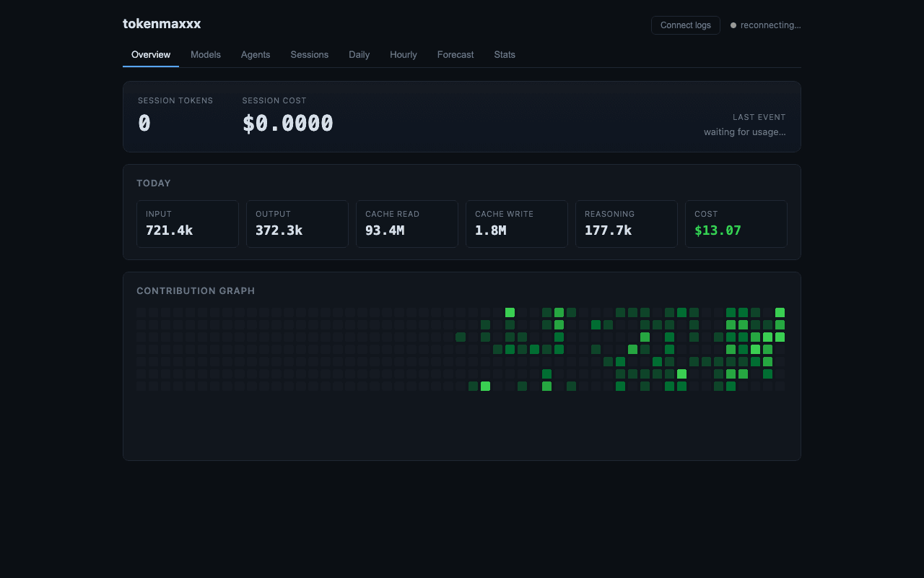The width and height of the screenshot is (924, 578).
Task: Click the green $13.07 cost value
Action: coord(718,230)
